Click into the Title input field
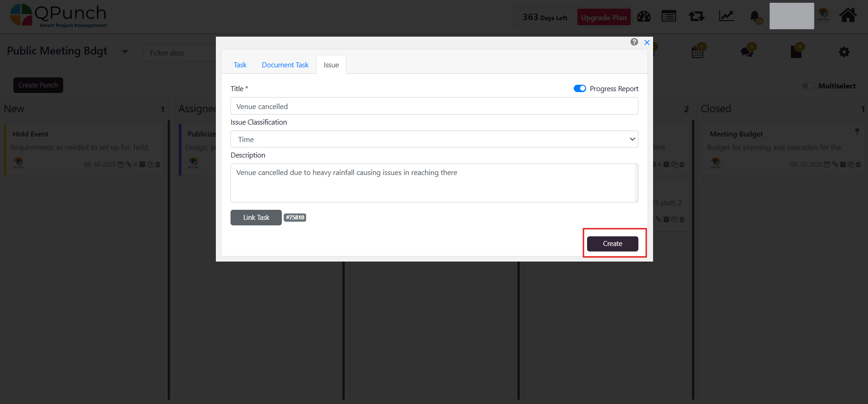 434,106
